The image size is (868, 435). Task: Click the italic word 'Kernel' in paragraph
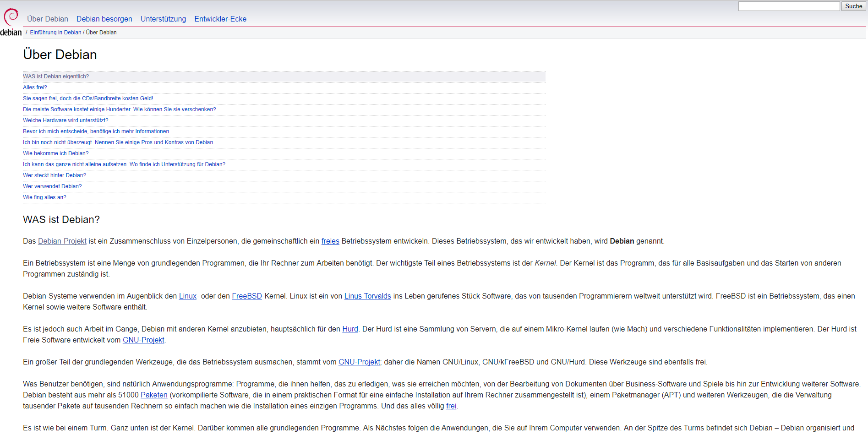(545, 263)
